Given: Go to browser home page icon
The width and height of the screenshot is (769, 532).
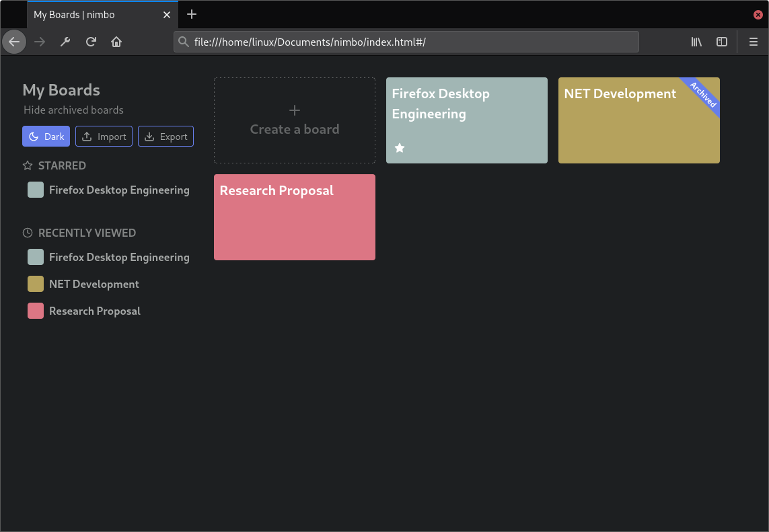Looking at the screenshot, I should pyautogui.click(x=116, y=42).
